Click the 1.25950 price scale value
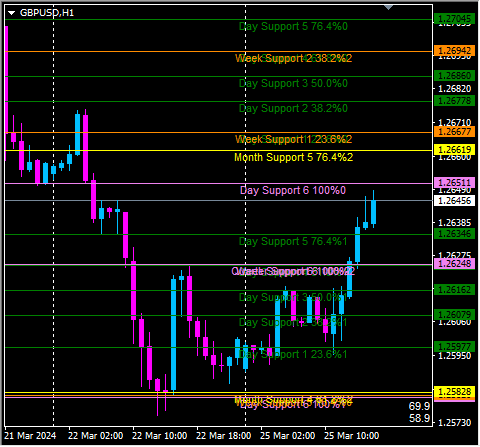Image resolution: width=480 pixels, height=447 pixels. 455,356
